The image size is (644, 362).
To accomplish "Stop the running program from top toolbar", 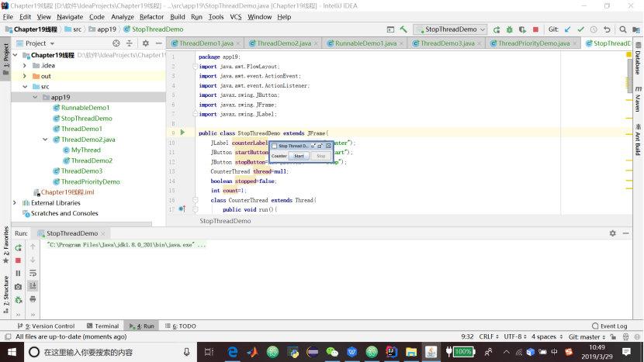I will coord(537,29).
